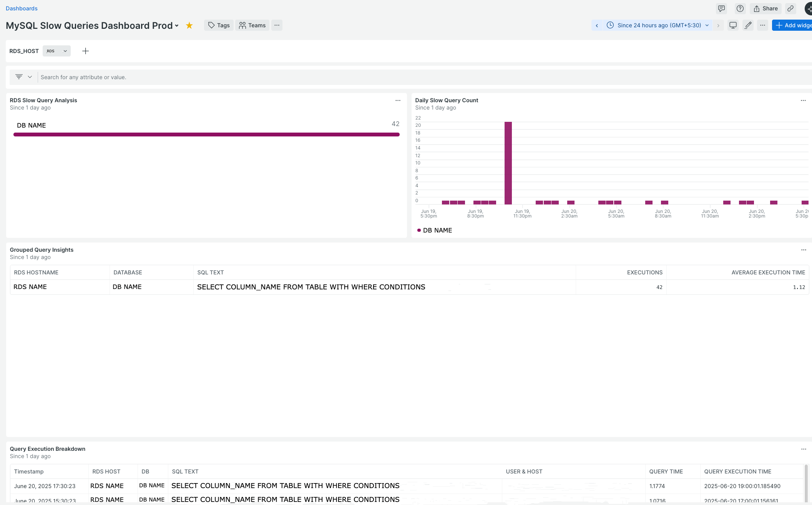Sort by RDS HOSTNAME column header

(x=36, y=272)
